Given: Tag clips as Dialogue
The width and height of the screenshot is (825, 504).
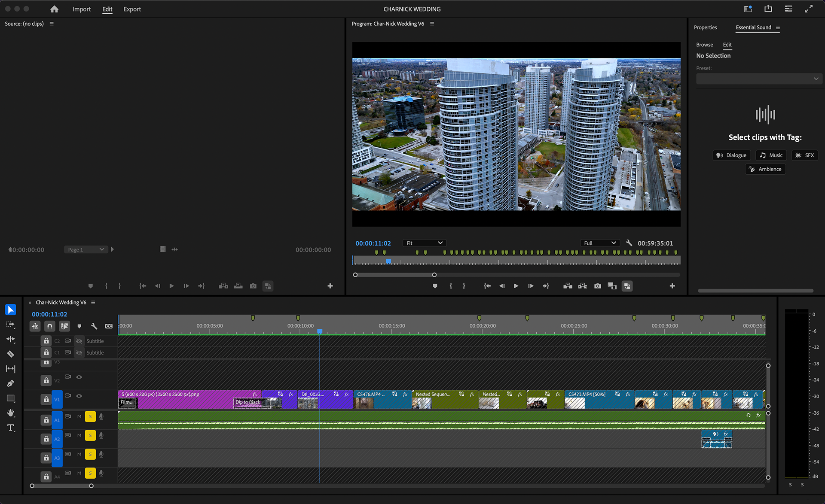Looking at the screenshot, I should pos(731,155).
